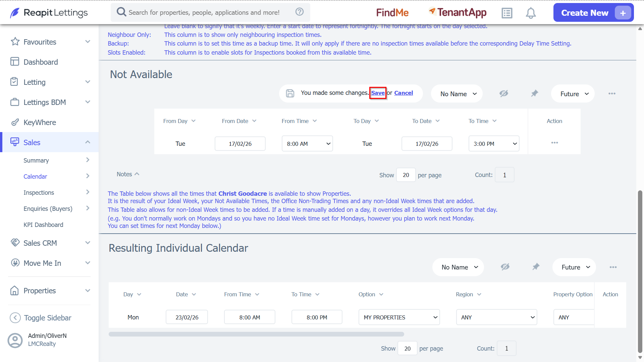Viewport: 644px width, 362px height.
Task: Toggle hidden columns eye in Not Available
Action: (504, 94)
